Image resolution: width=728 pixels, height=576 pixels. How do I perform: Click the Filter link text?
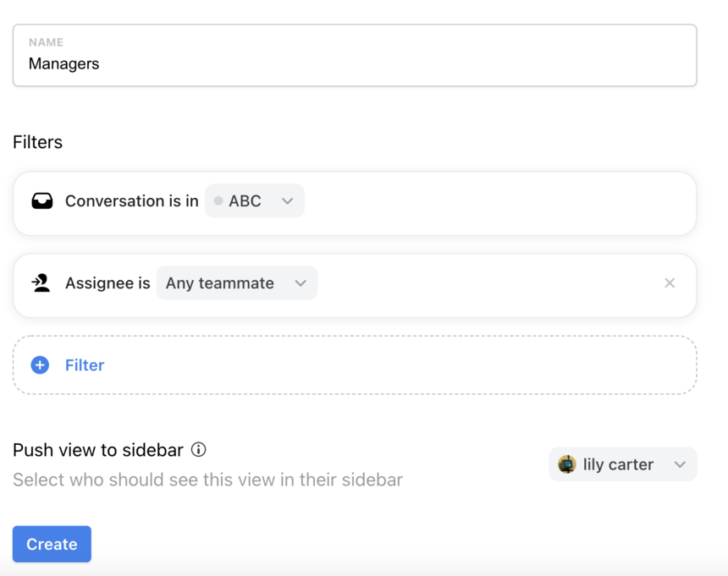pyautogui.click(x=85, y=365)
